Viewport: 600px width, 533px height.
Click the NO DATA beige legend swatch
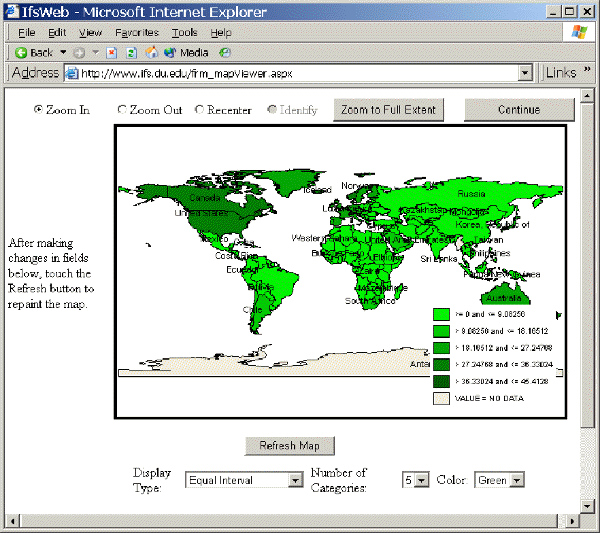pyautogui.click(x=441, y=398)
